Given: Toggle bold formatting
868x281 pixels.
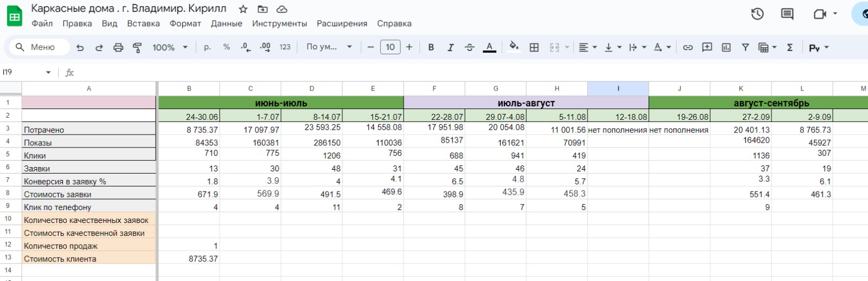Looking at the screenshot, I should pyautogui.click(x=431, y=47).
